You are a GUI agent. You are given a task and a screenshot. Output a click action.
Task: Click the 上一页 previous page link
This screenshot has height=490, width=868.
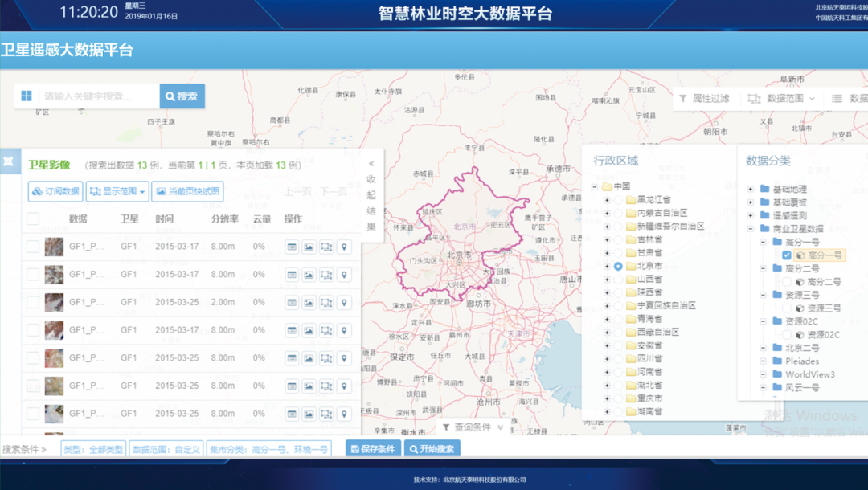(x=298, y=191)
